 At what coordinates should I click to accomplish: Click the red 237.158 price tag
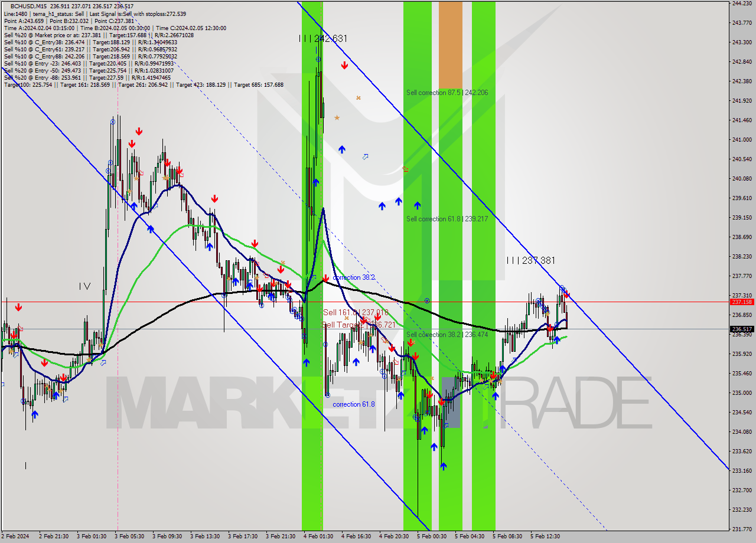click(742, 302)
